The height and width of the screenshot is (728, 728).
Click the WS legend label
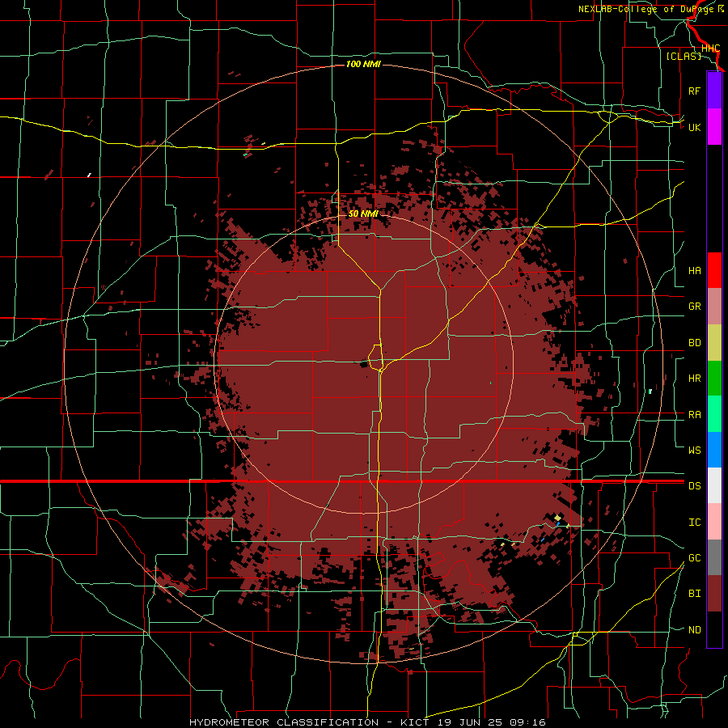point(694,451)
